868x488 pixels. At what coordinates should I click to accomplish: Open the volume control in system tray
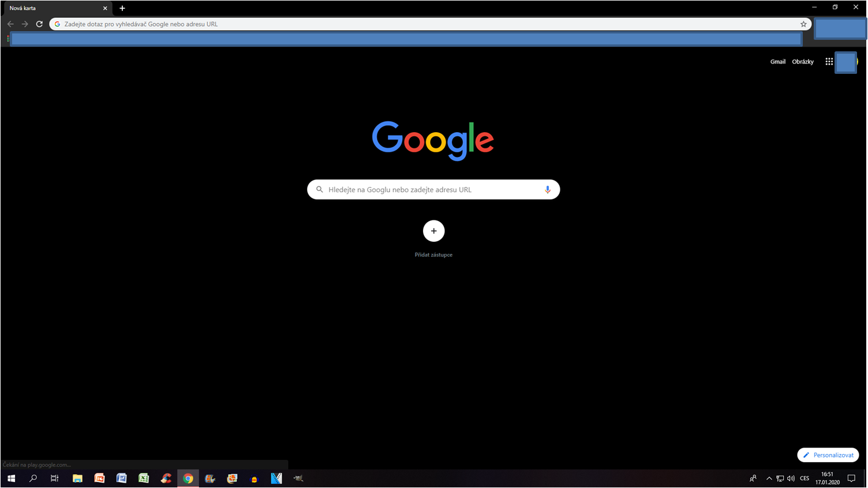point(791,478)
